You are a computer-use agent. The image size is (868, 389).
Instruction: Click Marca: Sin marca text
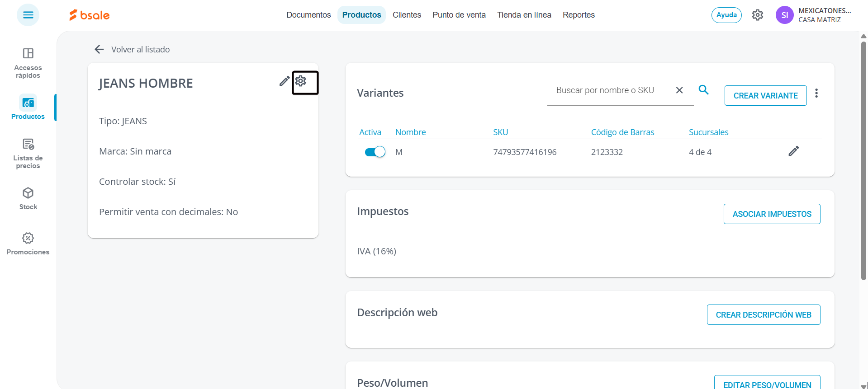[x=135, y=151]
